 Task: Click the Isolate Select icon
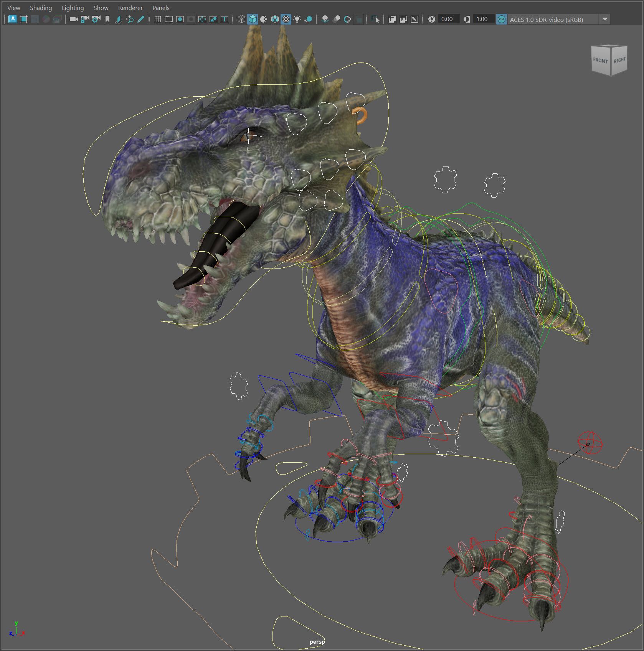(375, 19)
